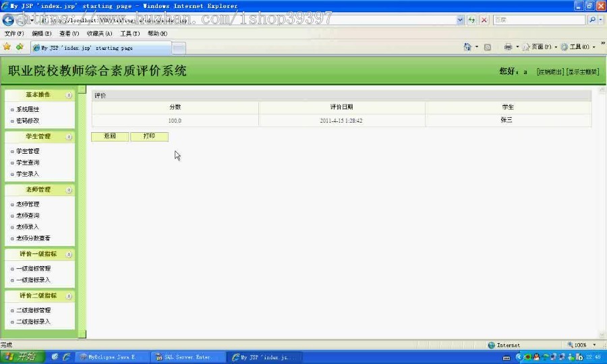Click the score cell 100.0
Image resolution: width=607 pixels, height=364 pixels.
coord(175,121)
